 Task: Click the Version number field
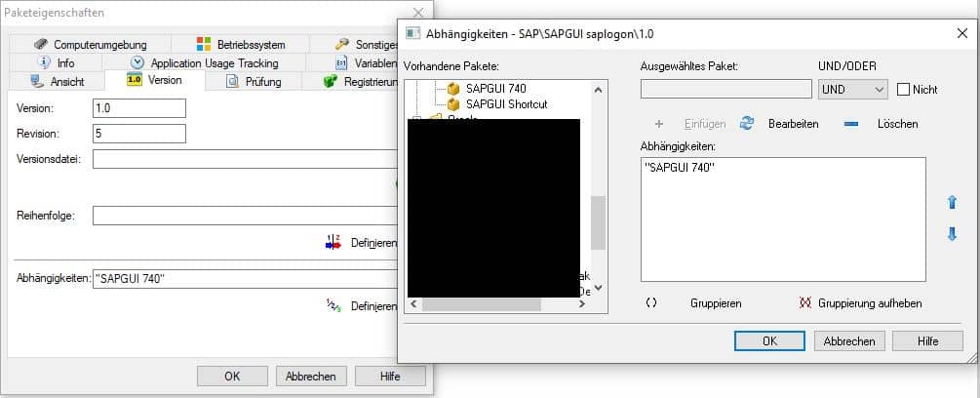tap(139, 108)
